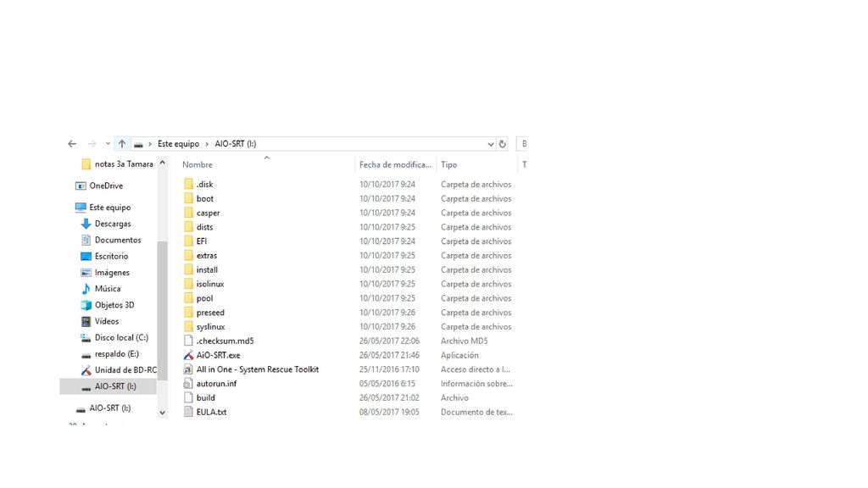Click the date '08/05/2017 19:05'
This screenshot has height=488, width=868.
389,413
